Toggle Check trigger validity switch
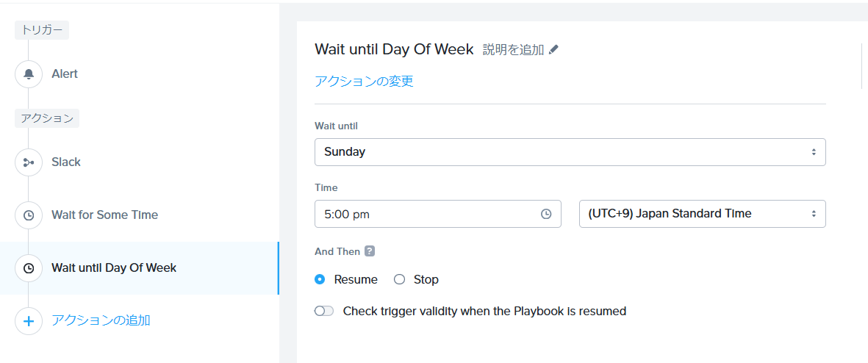The height and width of the screenshot is (363, 868). coord(324,311)
